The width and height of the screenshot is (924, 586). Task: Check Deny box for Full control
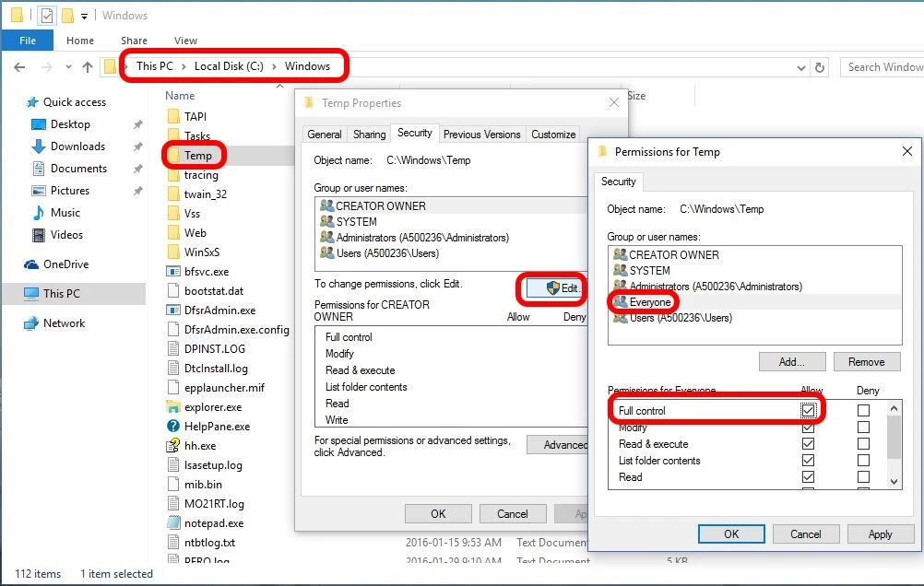pos(863,410)
